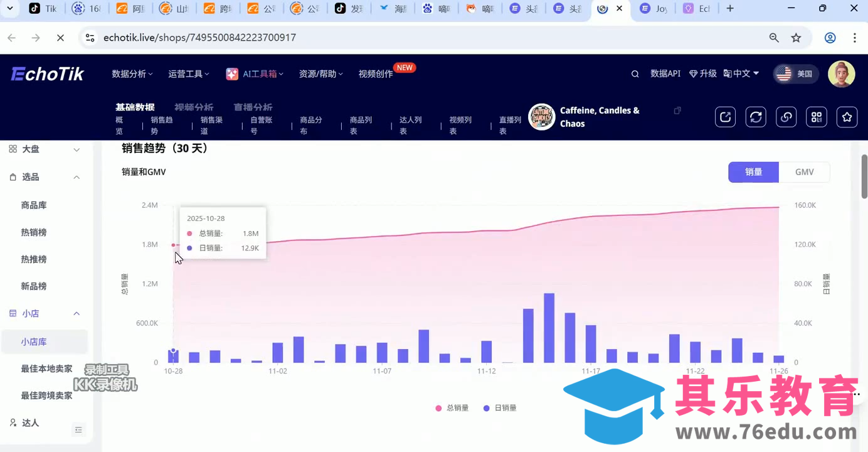Switch the chart to GMV view
The image size is (868, 452).
click(x=804, y=172)
